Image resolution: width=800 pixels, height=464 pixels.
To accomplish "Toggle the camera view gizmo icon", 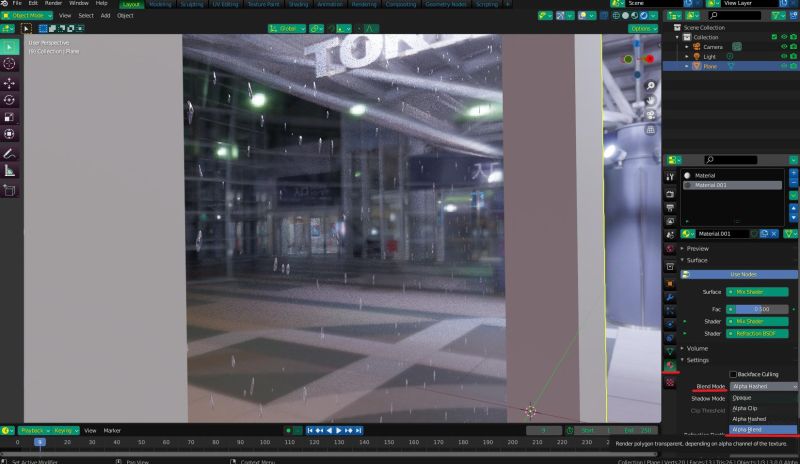I will [651, 115].
